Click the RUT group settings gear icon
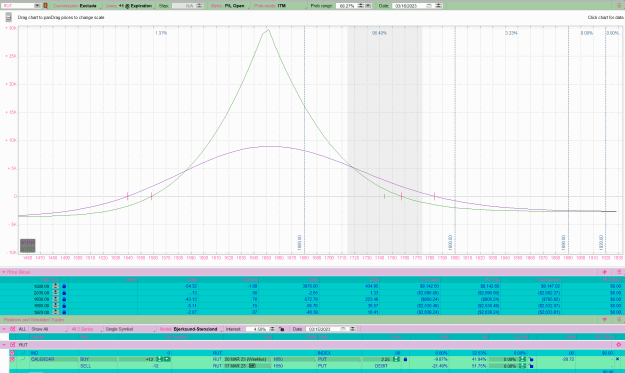 [x=619, y=345]
